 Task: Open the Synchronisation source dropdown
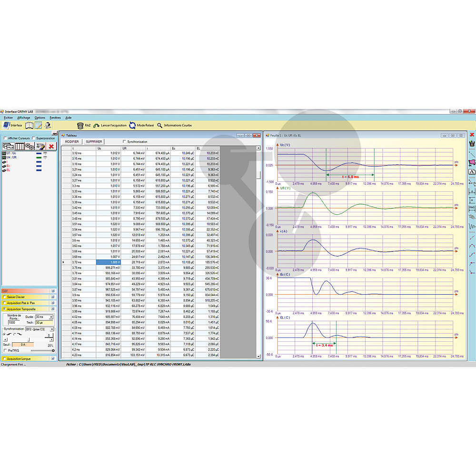(52, 329)
